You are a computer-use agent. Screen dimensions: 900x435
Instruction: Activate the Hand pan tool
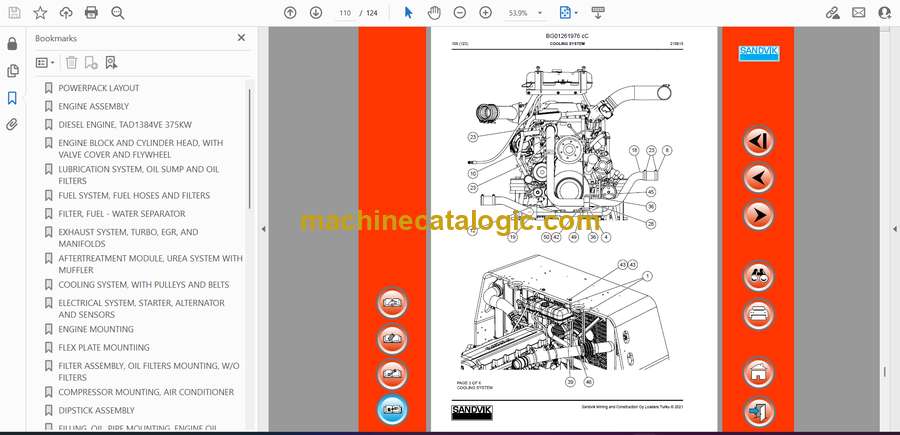tap(435, 13)
